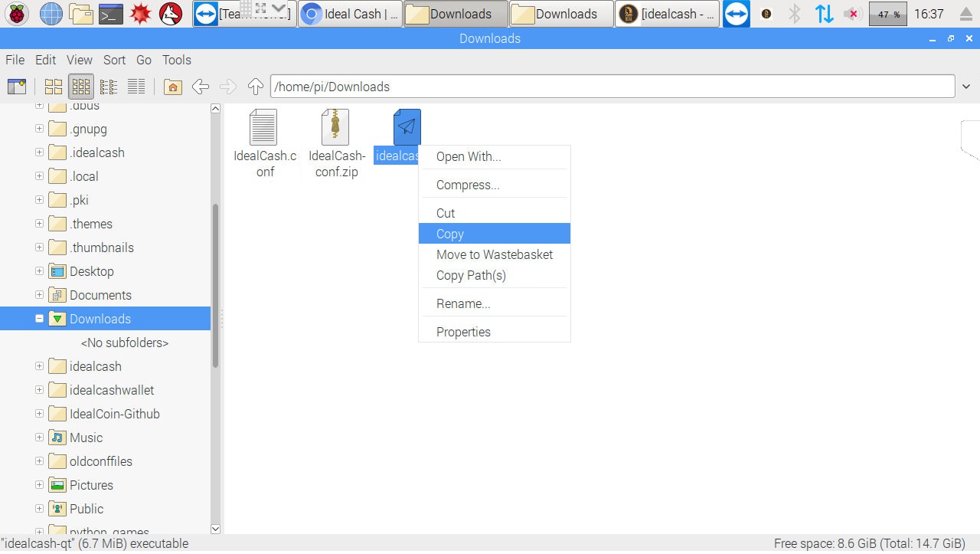
Task: Choose Copy Path(s) in the context menu
Action: 495,275
